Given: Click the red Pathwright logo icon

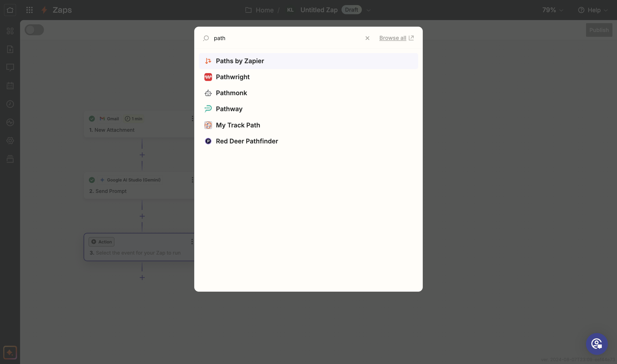Looking at the screenshot, I should pos(208,77).
